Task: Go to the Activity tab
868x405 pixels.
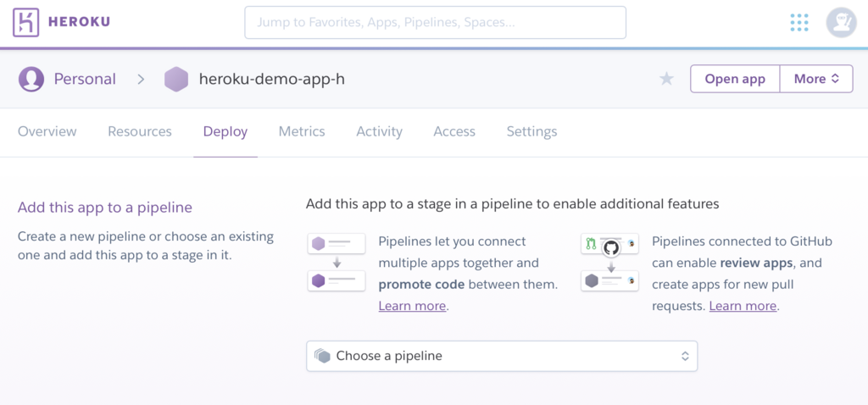Action: [x=379, y=131]
